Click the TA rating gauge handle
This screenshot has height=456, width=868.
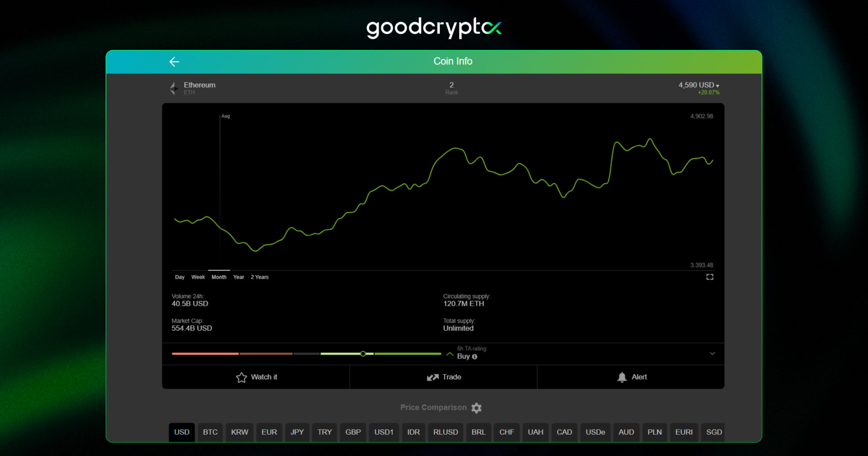363,354
